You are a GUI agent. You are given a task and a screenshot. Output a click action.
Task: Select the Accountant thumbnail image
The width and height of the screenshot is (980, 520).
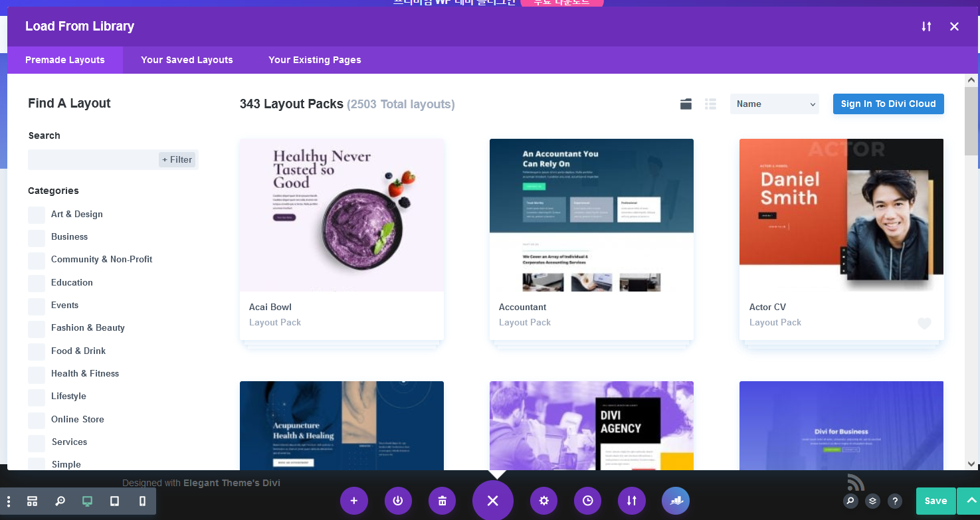(x=591, y=215)
